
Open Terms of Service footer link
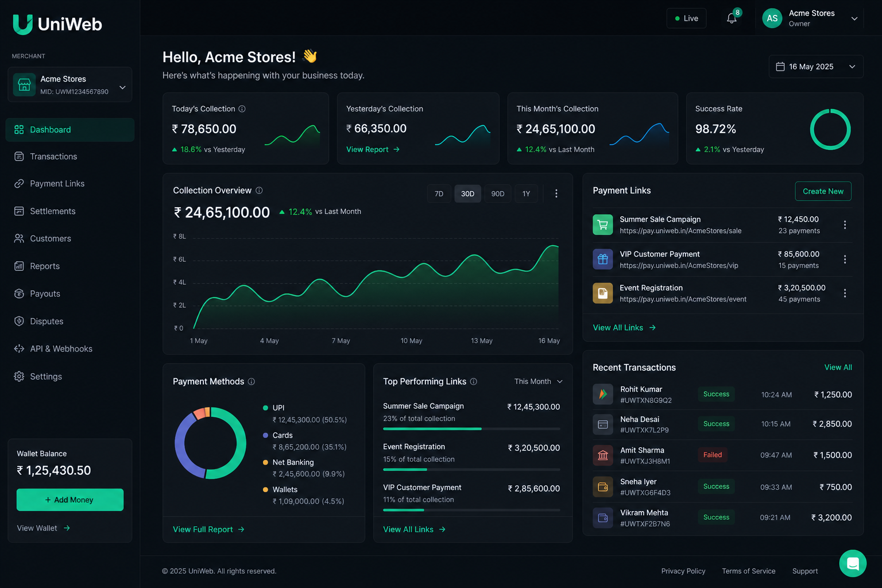click(x=749, y=571)
